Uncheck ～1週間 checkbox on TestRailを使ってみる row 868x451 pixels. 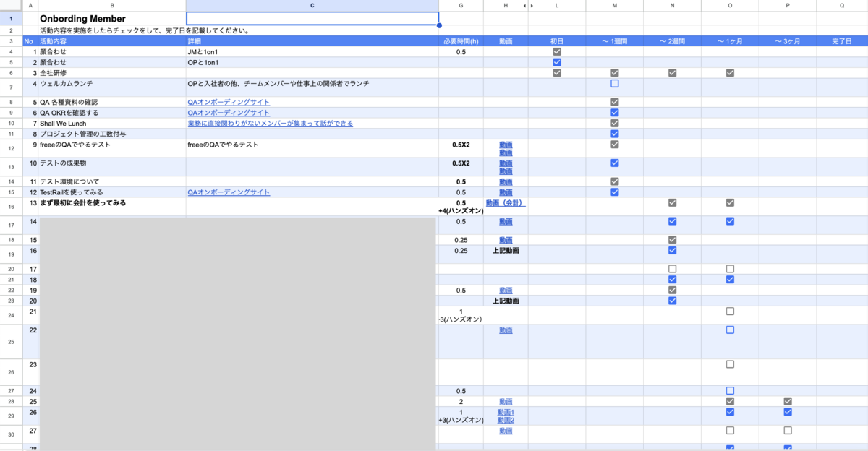coord(614,192)
